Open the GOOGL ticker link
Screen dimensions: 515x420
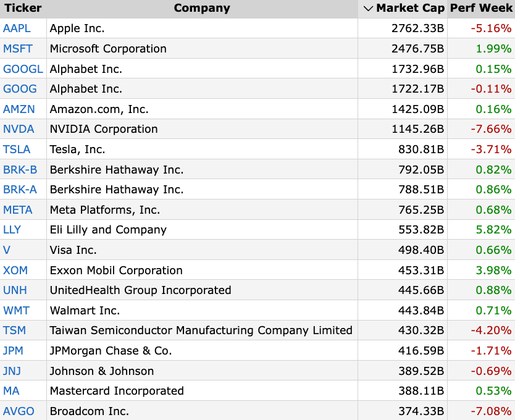(23, 69)
